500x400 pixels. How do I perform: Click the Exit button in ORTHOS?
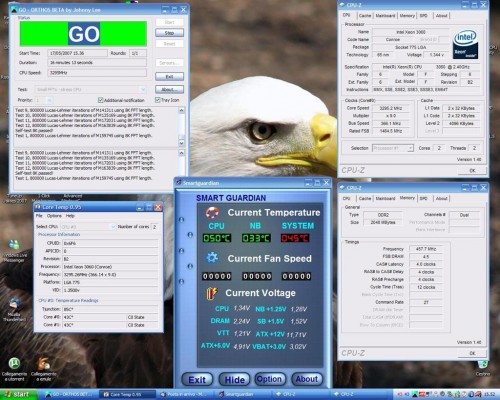pos(169,76)
